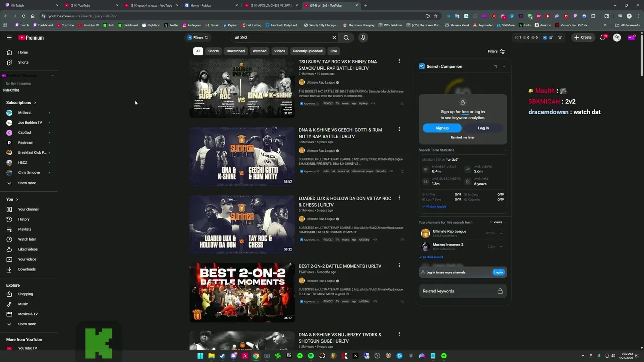This screenshot has width=644, height=362.
Task: Open Playlists in the sidebar
Action: 29,229
